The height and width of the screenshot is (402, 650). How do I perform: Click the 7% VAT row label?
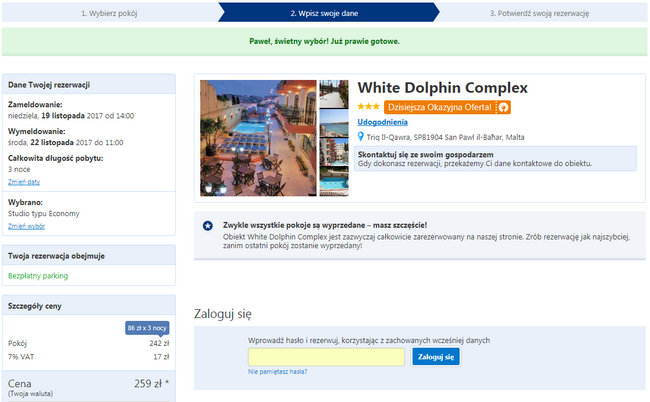click(x=21, y=357)
